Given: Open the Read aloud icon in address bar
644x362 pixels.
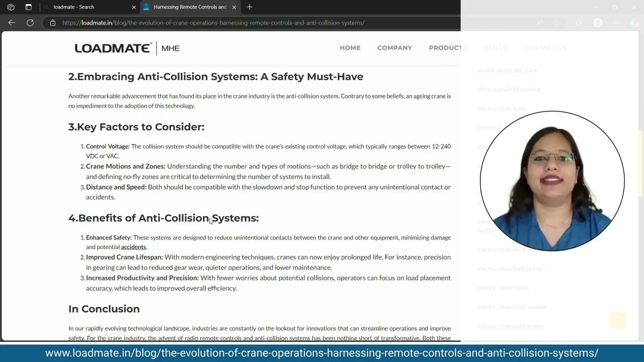Looking at the screenshot, I should pyautogui.click(x=539, y=23).
